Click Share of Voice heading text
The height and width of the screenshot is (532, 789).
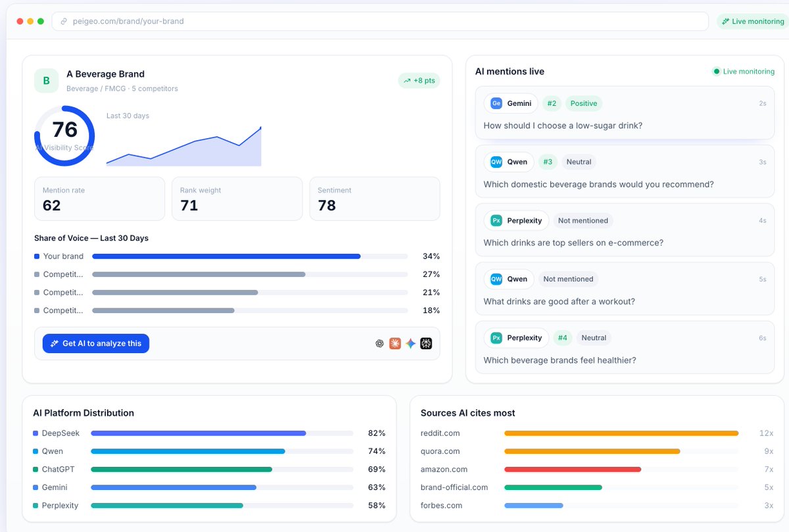(91, 238)
